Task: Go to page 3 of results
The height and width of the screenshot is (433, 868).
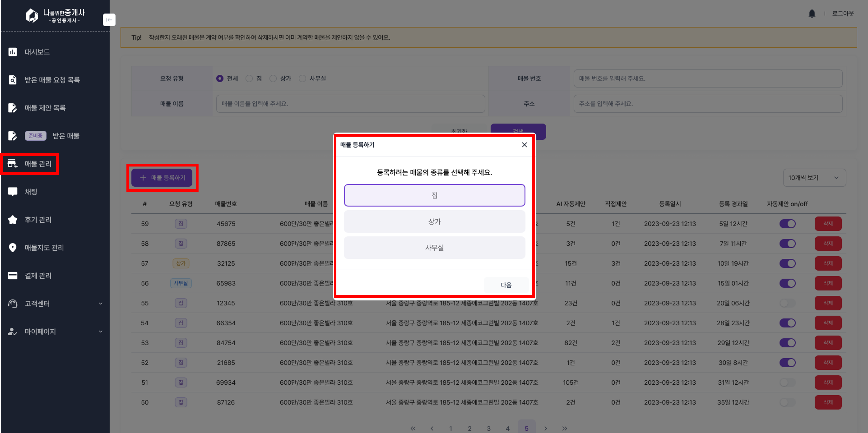Action: tap(488, 428)
